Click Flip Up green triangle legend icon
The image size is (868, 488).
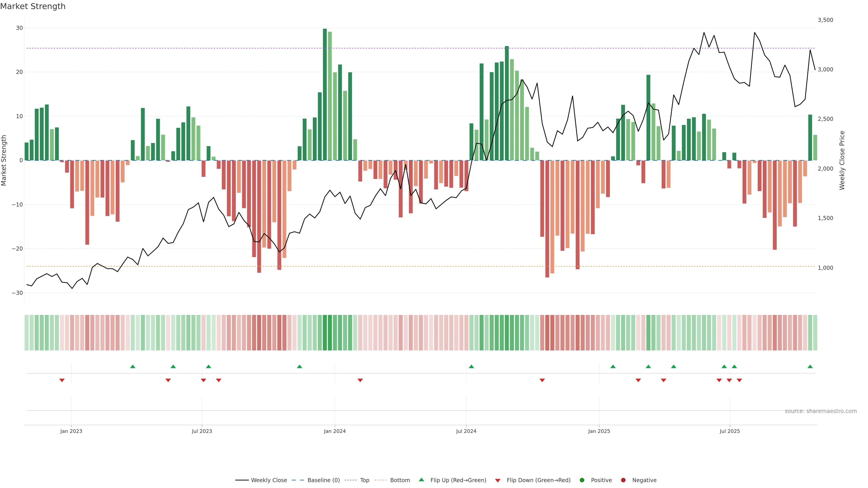click(x=421, y=480)
